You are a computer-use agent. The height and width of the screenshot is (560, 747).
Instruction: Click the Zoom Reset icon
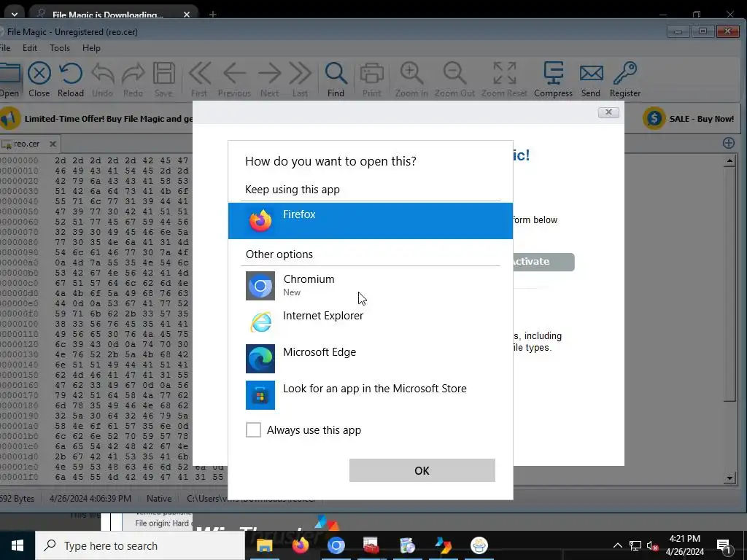coord(504,79)
